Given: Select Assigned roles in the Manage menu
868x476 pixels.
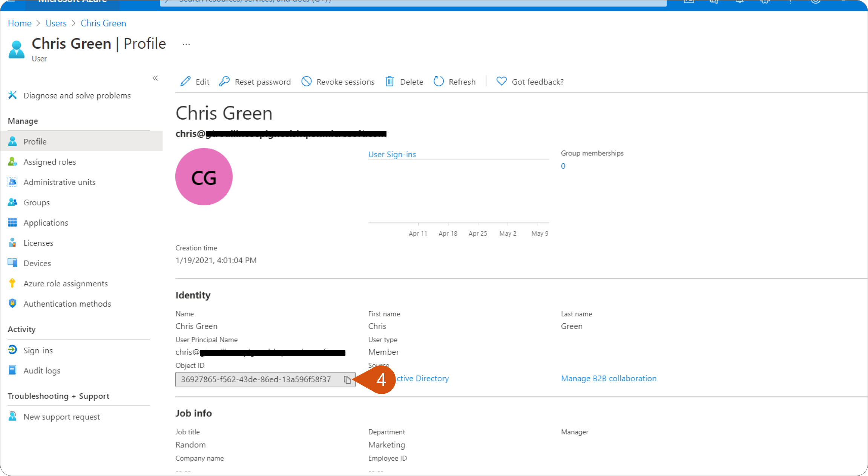Looking at the screenshot, I should point(49,161).
